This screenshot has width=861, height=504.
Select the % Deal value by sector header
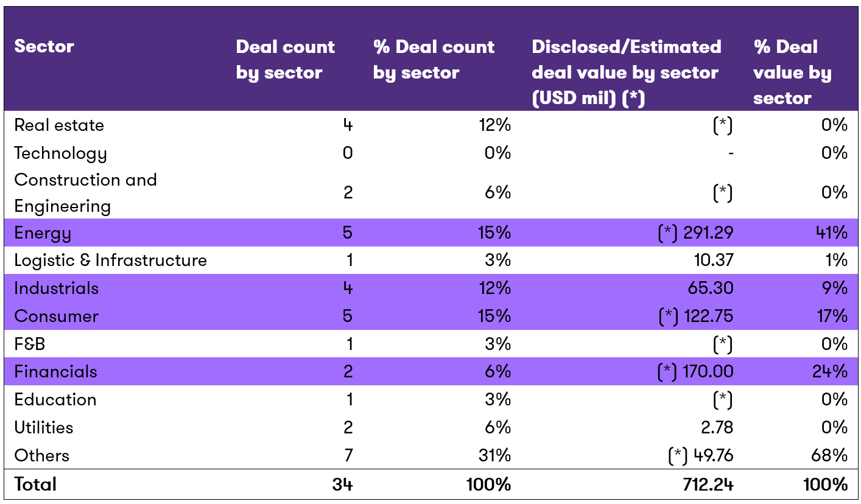point(792,72)
